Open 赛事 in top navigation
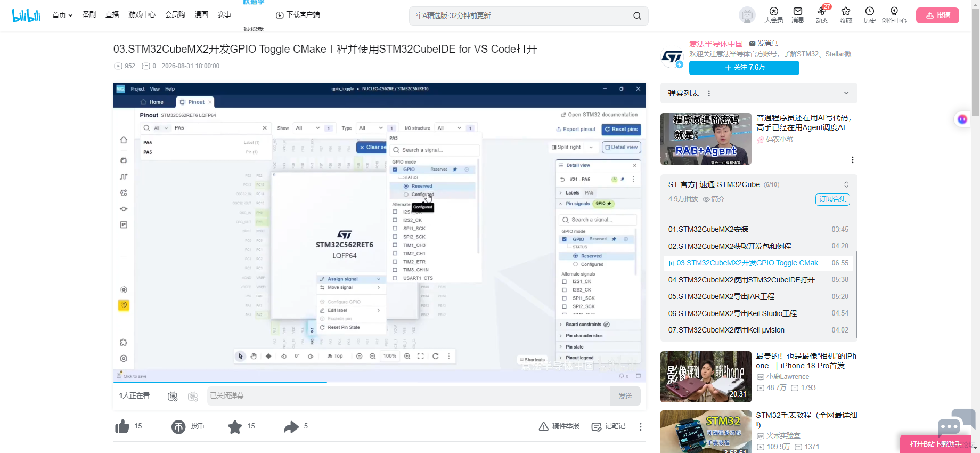Image resolution: width=980 pixels, height=453 pixels. coord(225,15)
